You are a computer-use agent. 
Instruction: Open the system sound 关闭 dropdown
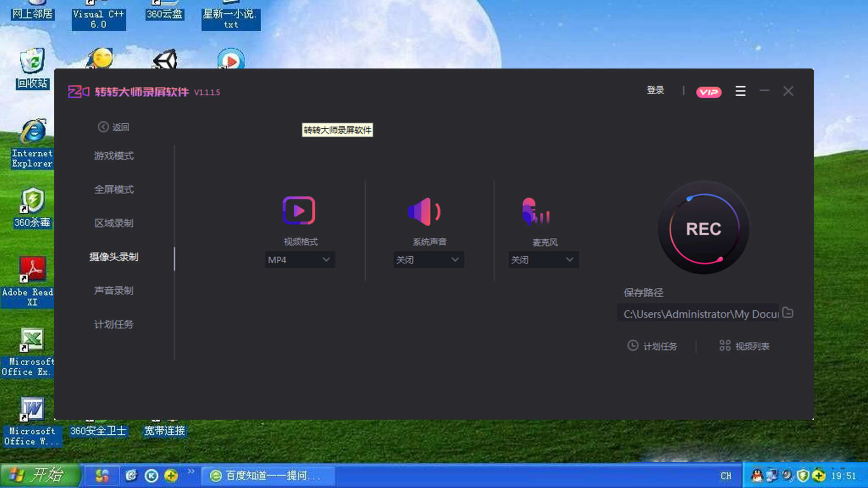point(428,260)
